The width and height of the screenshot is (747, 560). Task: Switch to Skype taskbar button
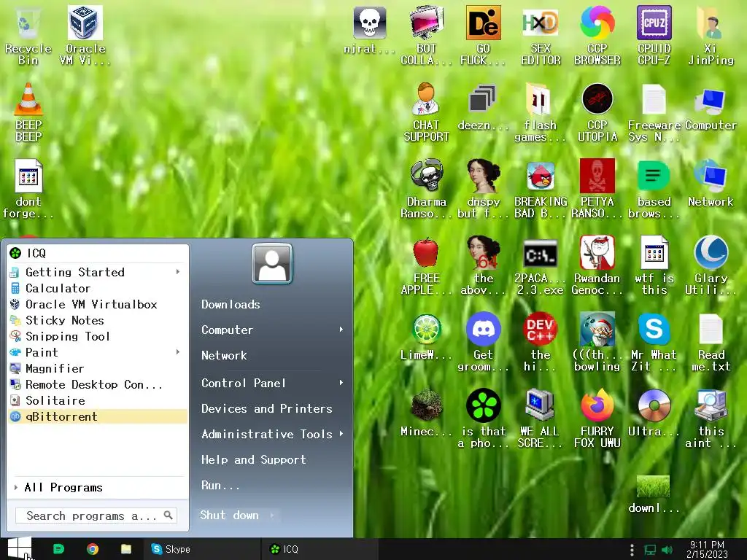[203, 549]
